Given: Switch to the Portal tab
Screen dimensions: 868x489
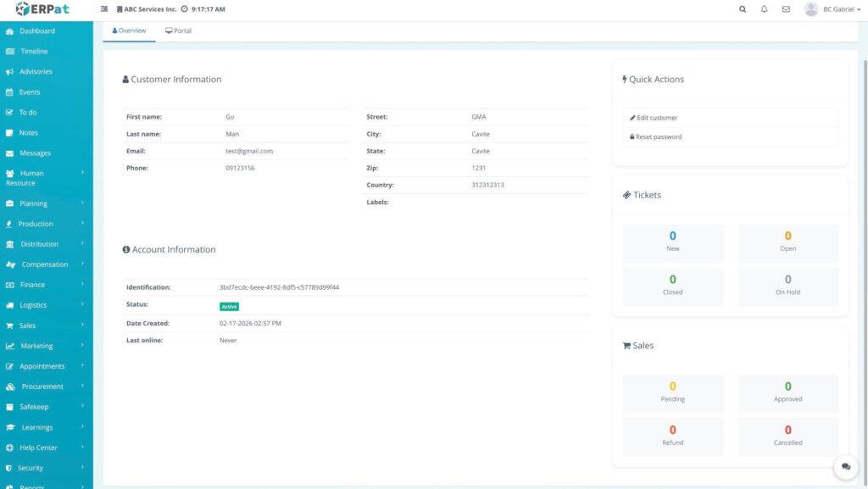Looking at the screenshot, I should pos(179,31).
